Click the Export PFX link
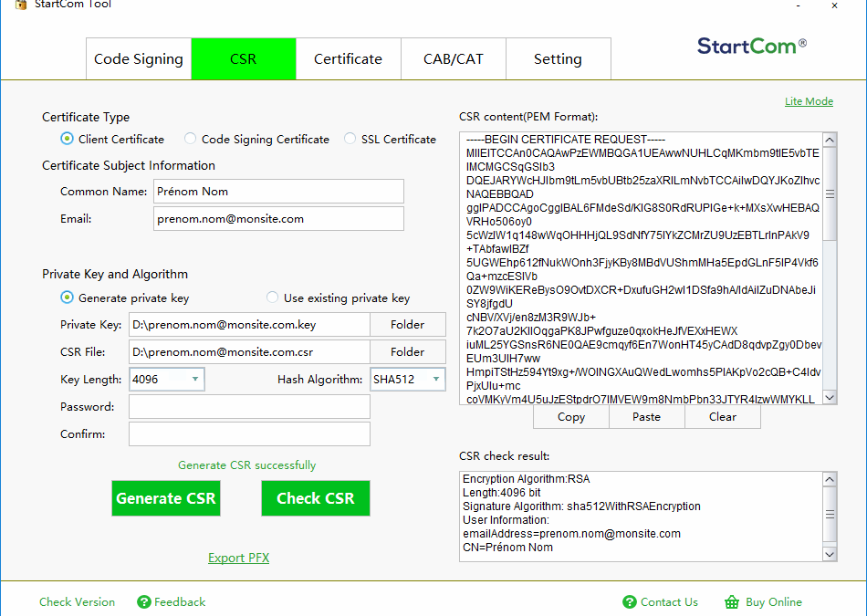The image size is (867, 616). (x=238, y=558)
